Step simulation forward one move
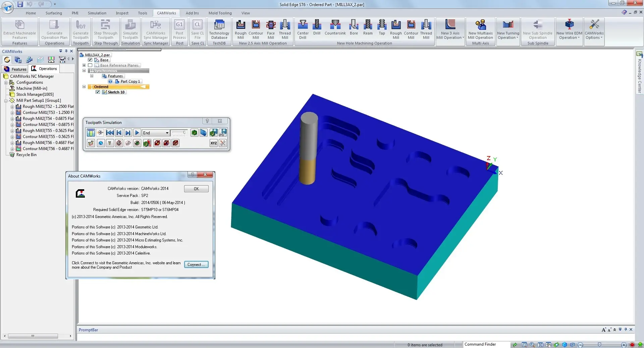Screen dimensions: 644x348 click(128, 133)
